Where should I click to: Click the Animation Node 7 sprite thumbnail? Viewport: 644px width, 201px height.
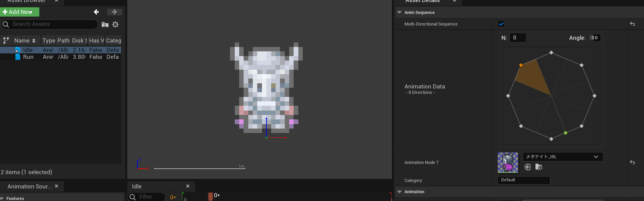point(508,163)
